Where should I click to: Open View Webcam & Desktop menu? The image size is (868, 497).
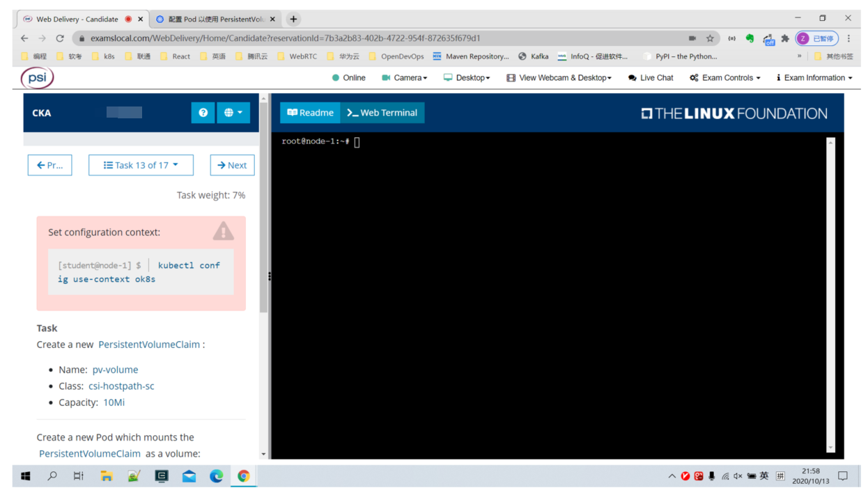coord(559,78)
